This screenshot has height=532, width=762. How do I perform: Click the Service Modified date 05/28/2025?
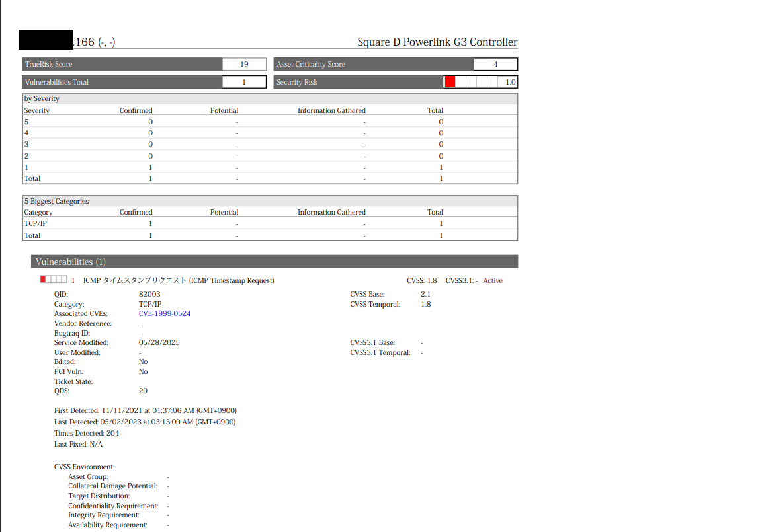pyautogui.click(x=159, y=342)
